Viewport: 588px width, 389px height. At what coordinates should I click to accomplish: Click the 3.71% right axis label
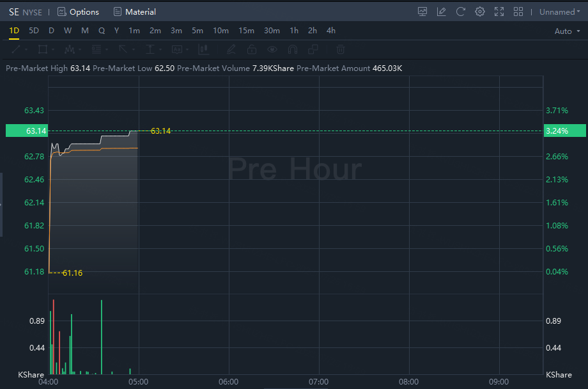pyautogui.click(x=557, y=111)
